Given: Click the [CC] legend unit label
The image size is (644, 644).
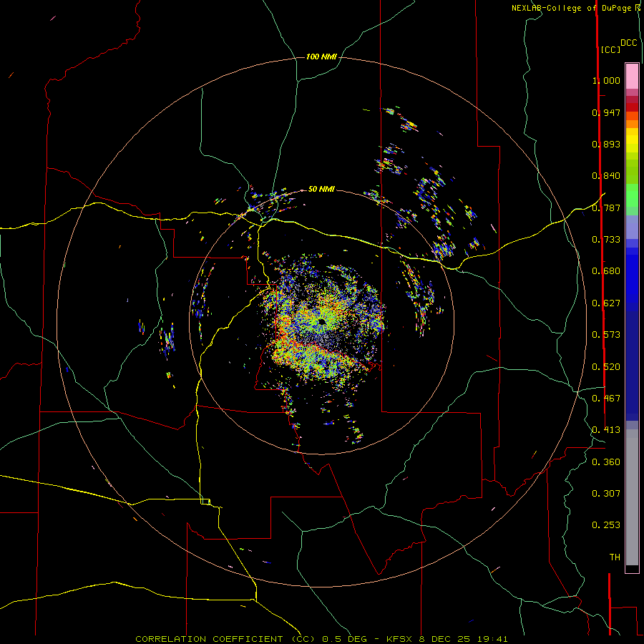Looking at the screenshot, I should click(x=610, y=49).
